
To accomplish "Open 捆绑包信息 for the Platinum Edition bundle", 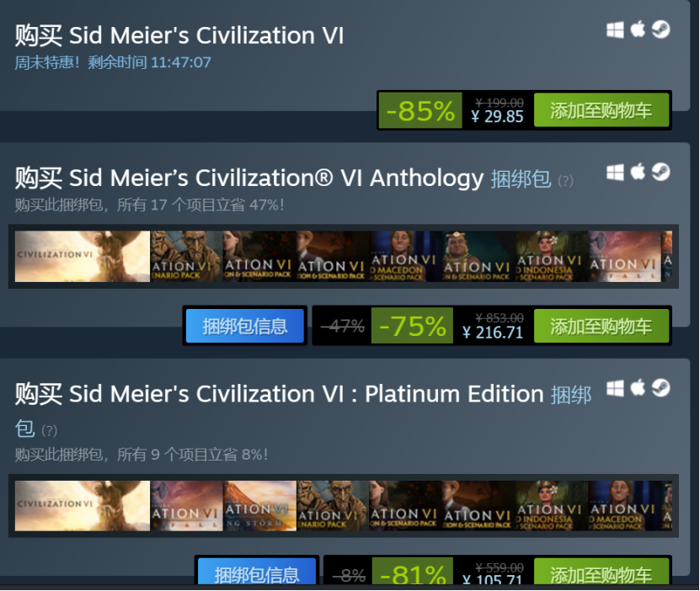I will 256,575.
